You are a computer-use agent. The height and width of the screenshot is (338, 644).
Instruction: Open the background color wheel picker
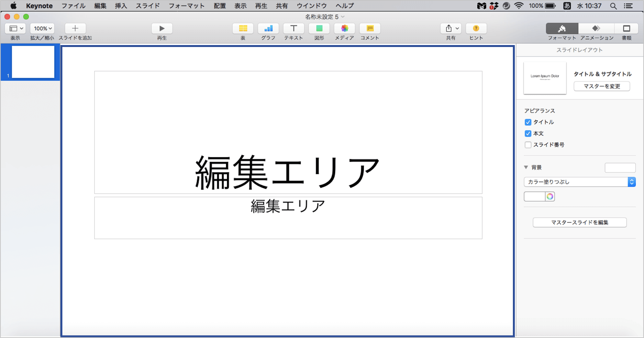[x=549, y=196]
